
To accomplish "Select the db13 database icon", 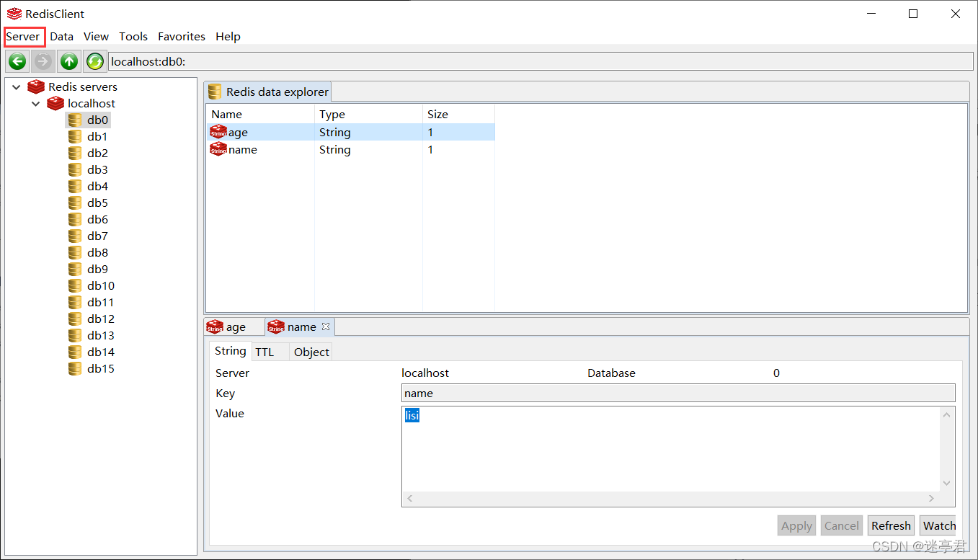I will coord(75,335).
